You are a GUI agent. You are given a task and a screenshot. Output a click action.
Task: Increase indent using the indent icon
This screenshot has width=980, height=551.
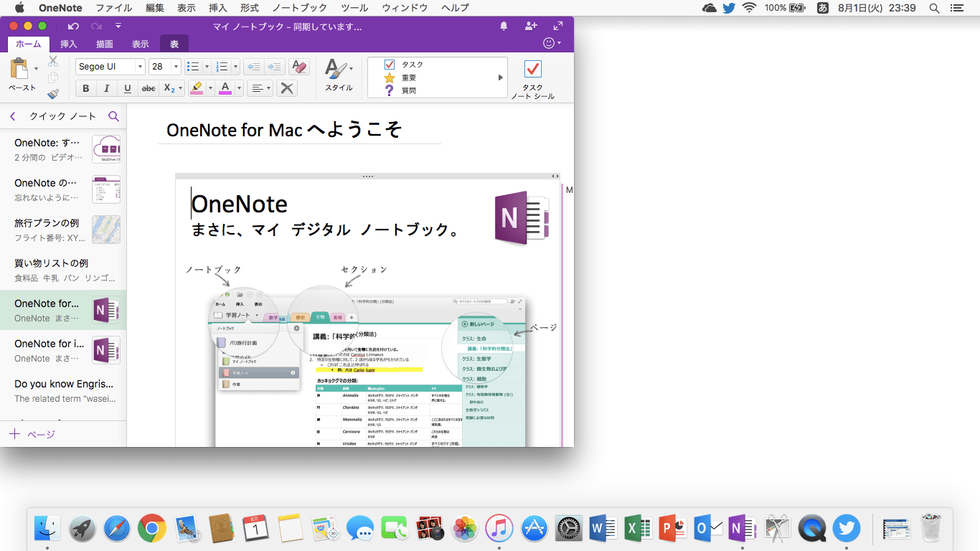tap(274, 67)
